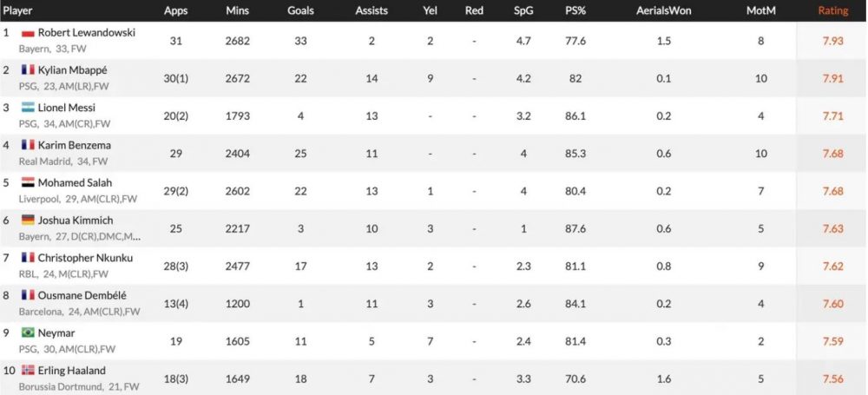This screenshot has width=868, height=395.
Task: Click the Poland flag beside Robert Lewandowski
Action: click(28, 33)
